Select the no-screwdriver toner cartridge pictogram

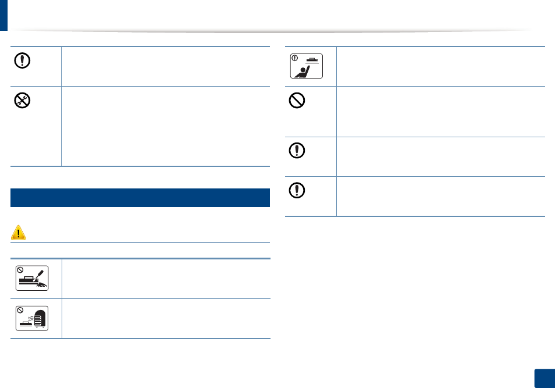[32, 278]
